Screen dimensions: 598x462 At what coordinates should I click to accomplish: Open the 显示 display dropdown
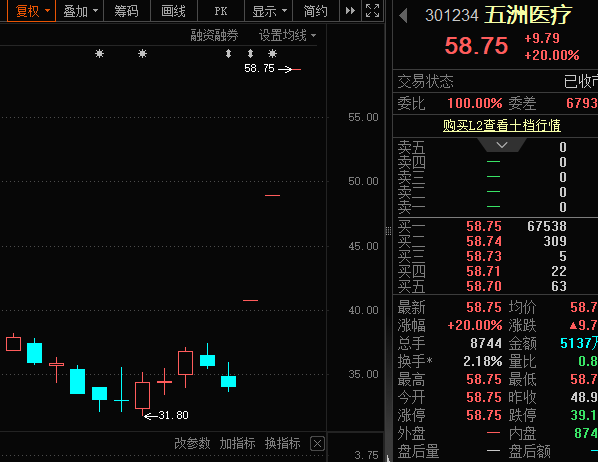269,11
